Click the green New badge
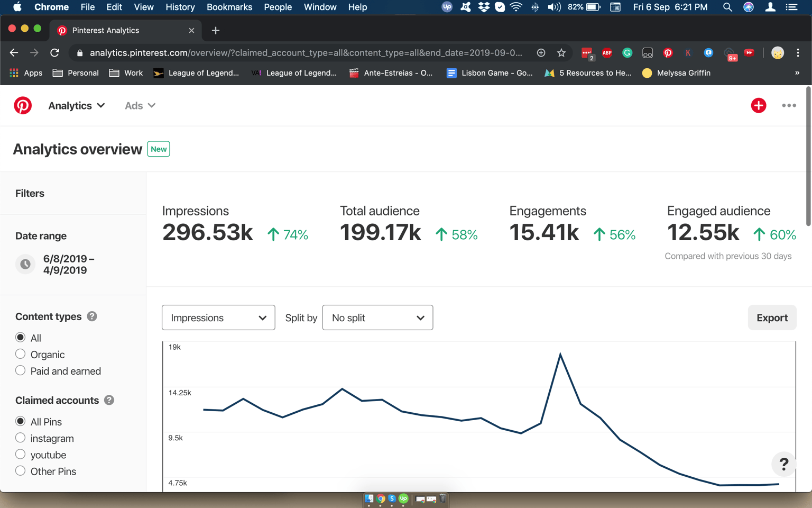812x508 pixels. (159, 149)
